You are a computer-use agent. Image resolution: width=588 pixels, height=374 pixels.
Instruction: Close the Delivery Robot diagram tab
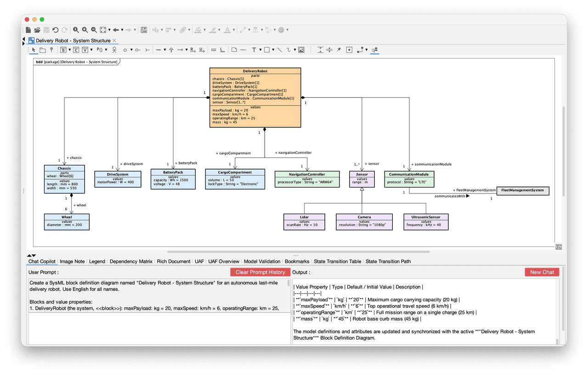[x=114, y=40]
